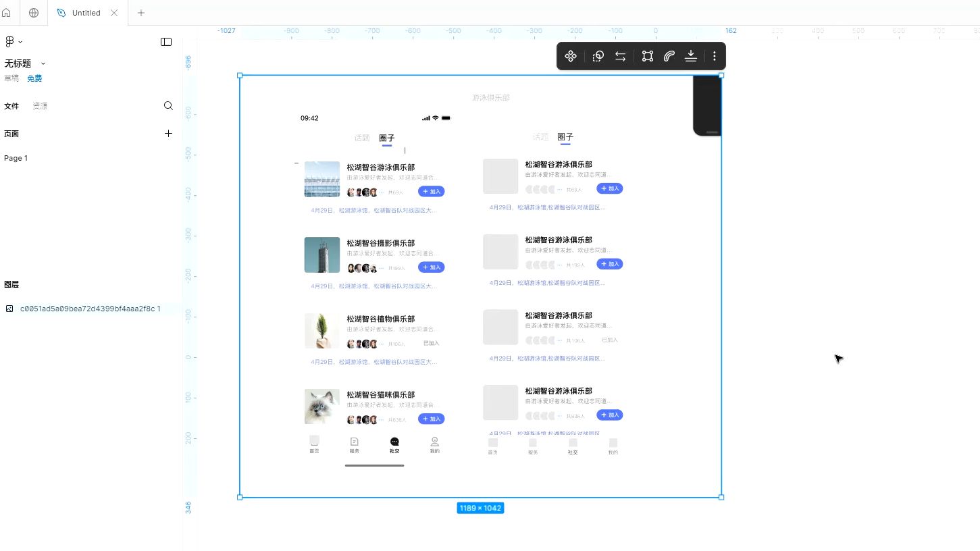Image resolution: width=980 pixels, height=551 pixels.
Task: Click the download/export icon in toolbar
Action: point(690,56)
